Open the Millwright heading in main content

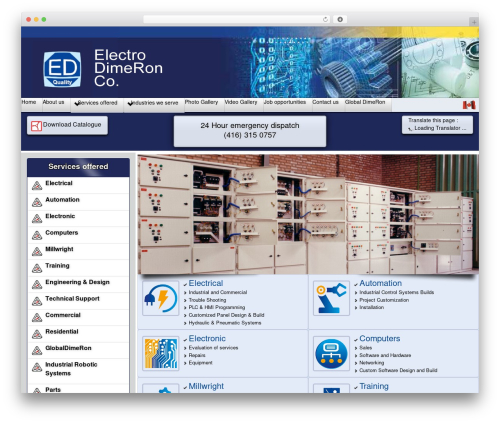click(x=206, y=386)
